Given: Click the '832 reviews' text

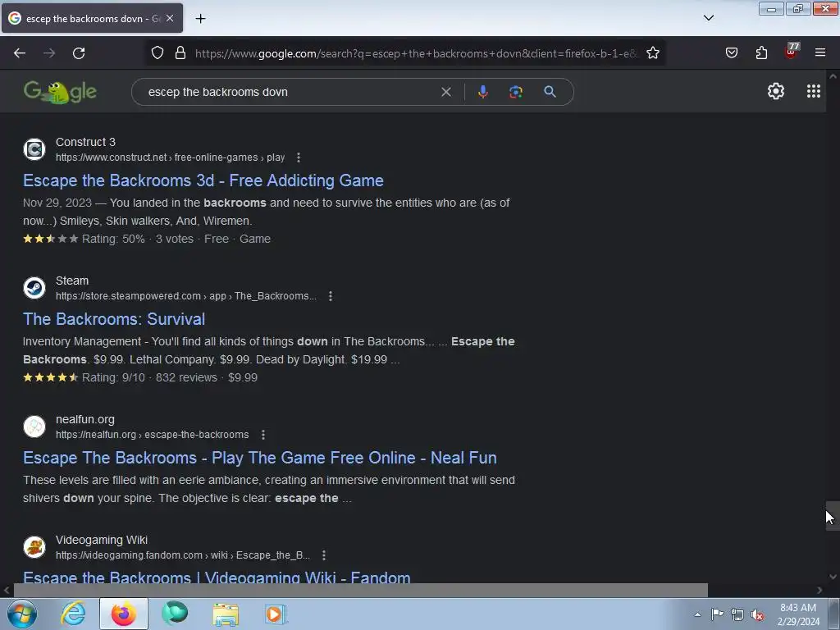Looking at the screenshot, I should tap(186, 377).
